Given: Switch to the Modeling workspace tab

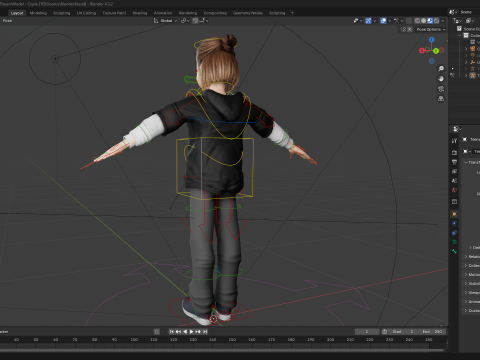Looking at the screenshot, I should click(x=38, y=13).
